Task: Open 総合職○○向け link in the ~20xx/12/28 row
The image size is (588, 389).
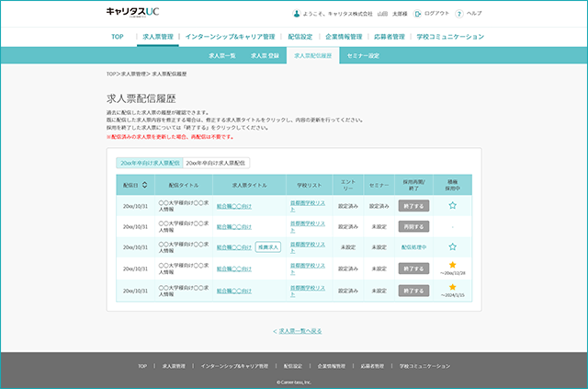Action: click(234, 269)
